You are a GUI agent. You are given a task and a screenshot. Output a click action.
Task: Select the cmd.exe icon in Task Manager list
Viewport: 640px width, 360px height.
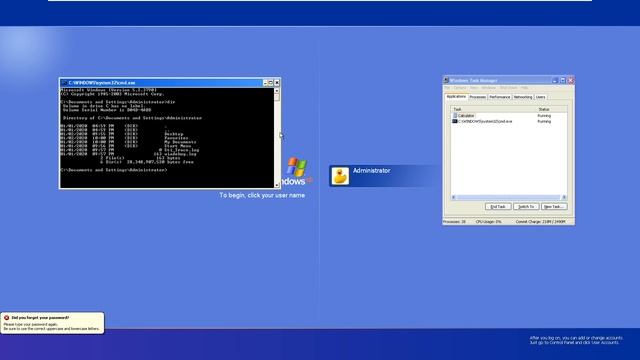[455, 121]
